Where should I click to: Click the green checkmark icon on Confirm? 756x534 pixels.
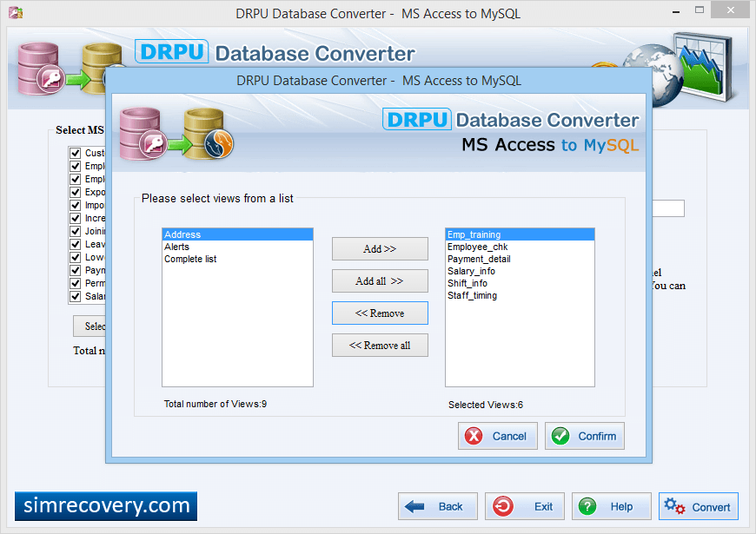[560, 436]
